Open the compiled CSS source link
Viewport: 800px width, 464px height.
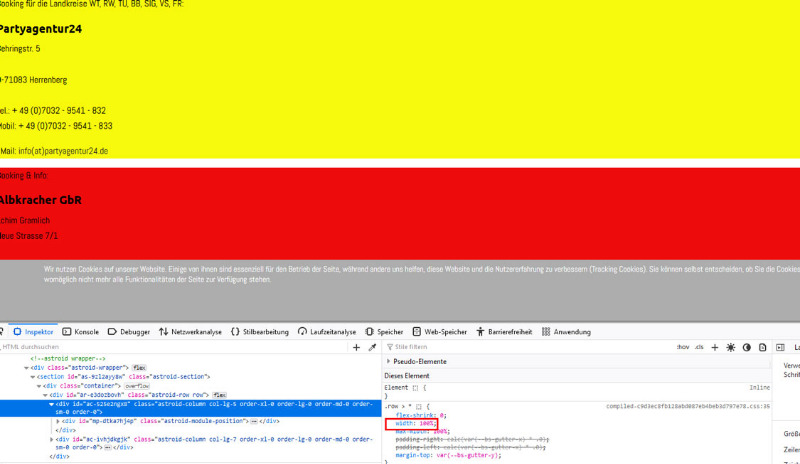688,406
